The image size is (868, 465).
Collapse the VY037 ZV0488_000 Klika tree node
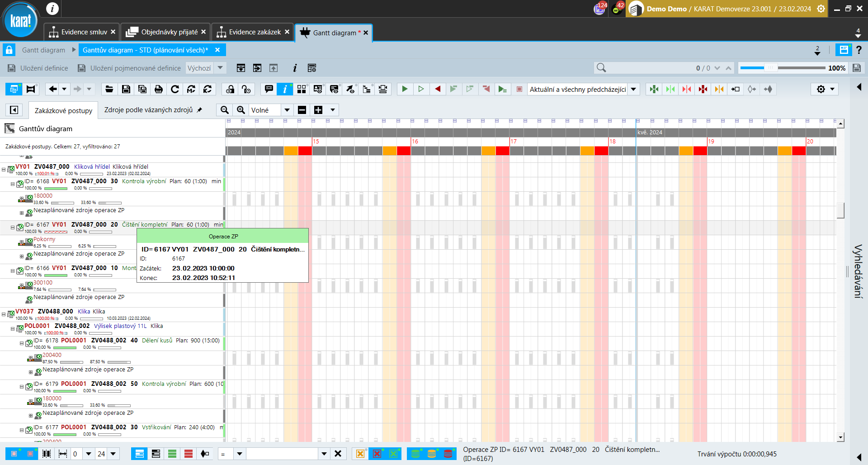click(4, 314)
